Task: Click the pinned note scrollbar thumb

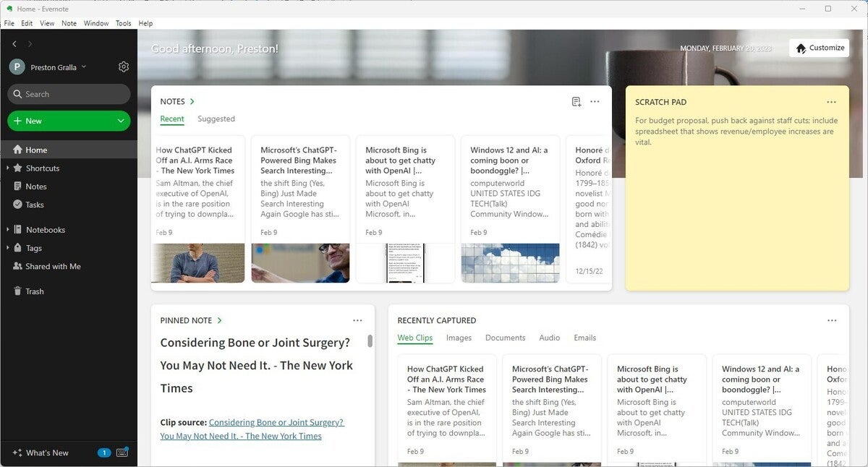Action: (x=370, y=340)
